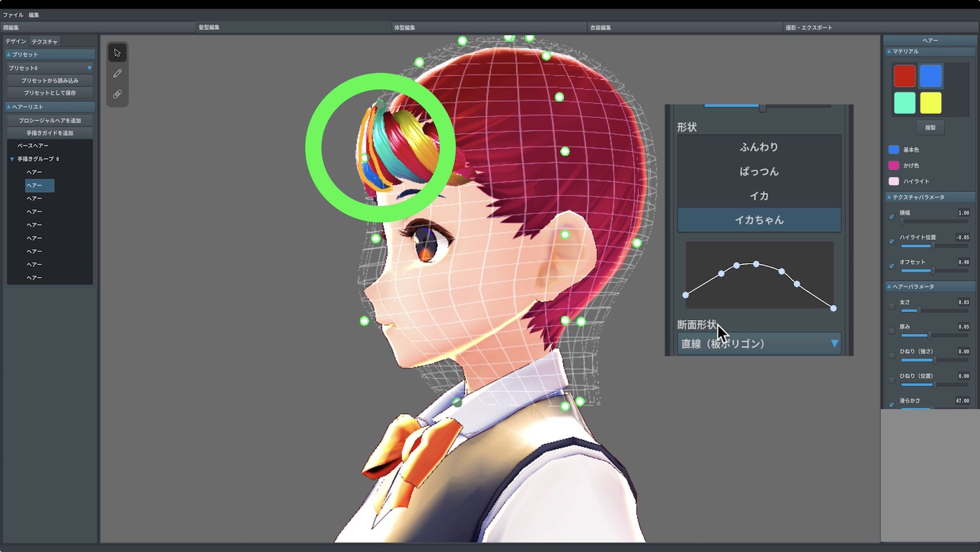Open the プリセット0 dropdown

50,68
